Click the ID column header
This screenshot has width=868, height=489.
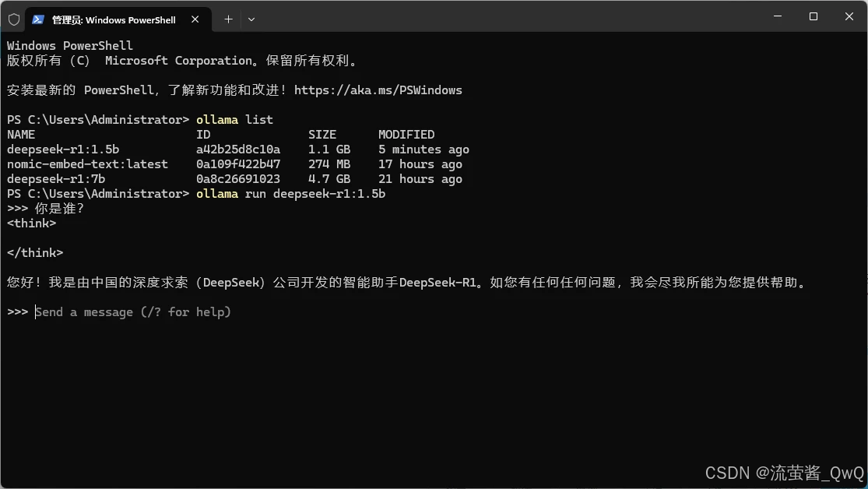coord(203,135)
